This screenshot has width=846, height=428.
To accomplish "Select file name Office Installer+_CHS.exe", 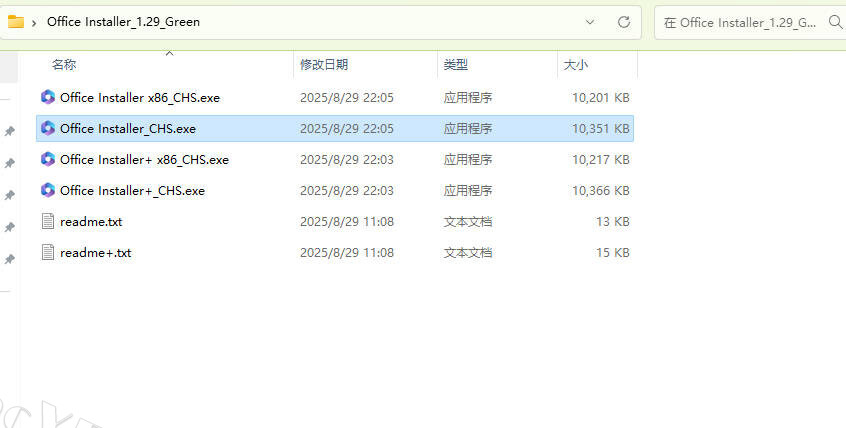I will (x=132, y=191).
